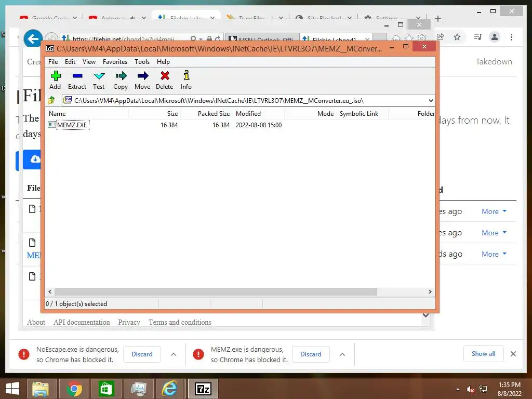Screen dimensions: 532x399
Task: Open File Explorer from taskbar
Action: pyautogui.click(x=41, y=389)
